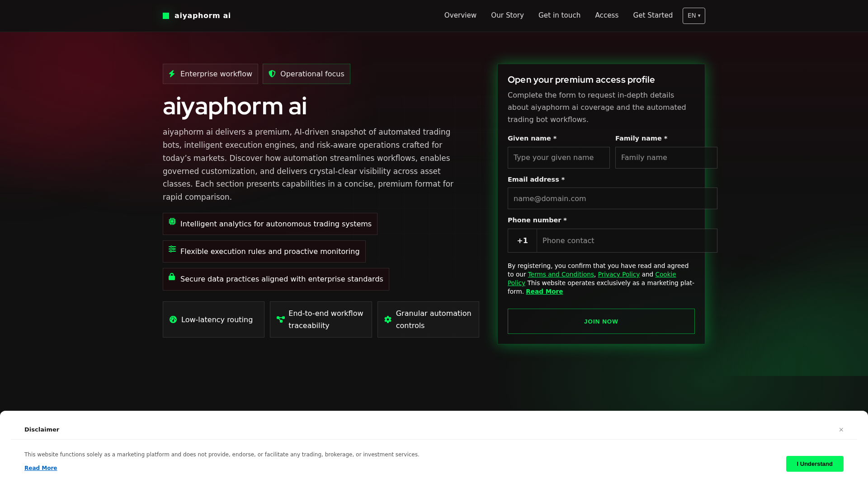Click the End-to-end workflow traceability card text

[x=326, y=319]
